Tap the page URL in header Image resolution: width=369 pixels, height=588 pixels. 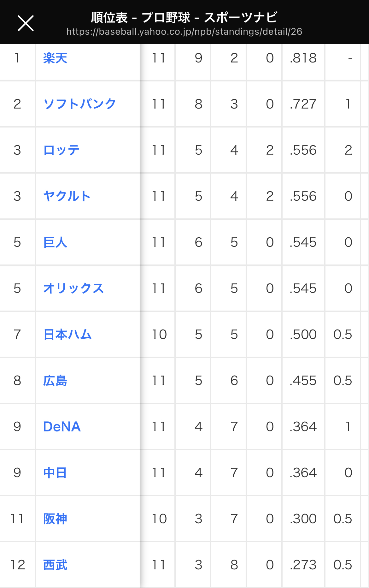click(184, 32)
